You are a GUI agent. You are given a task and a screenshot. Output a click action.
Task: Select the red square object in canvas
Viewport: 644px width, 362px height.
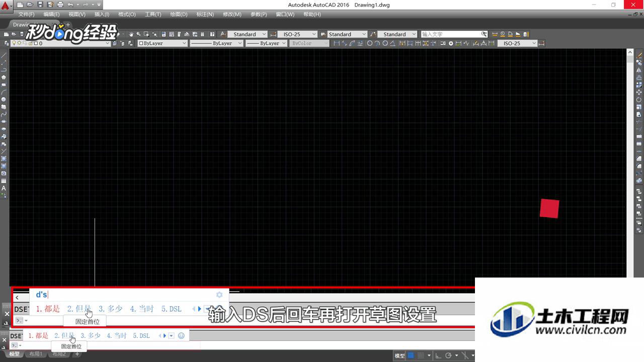point(549,208)
